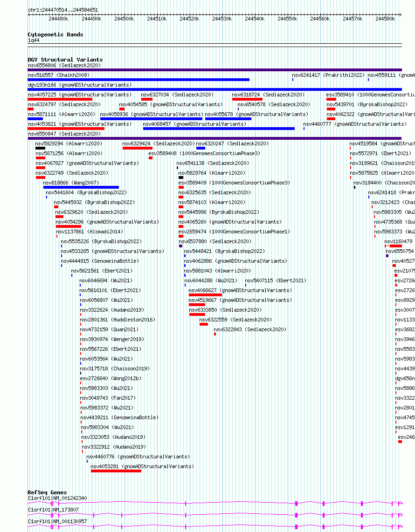Select variant nsv6327034 (Sedlazeck2020)
Viewport: 415px width, 532px height.
177,95
